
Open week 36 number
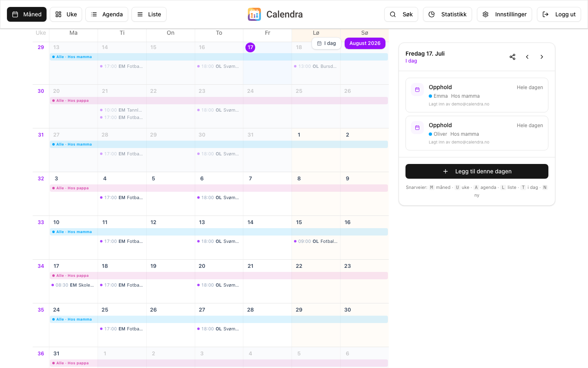41,354
